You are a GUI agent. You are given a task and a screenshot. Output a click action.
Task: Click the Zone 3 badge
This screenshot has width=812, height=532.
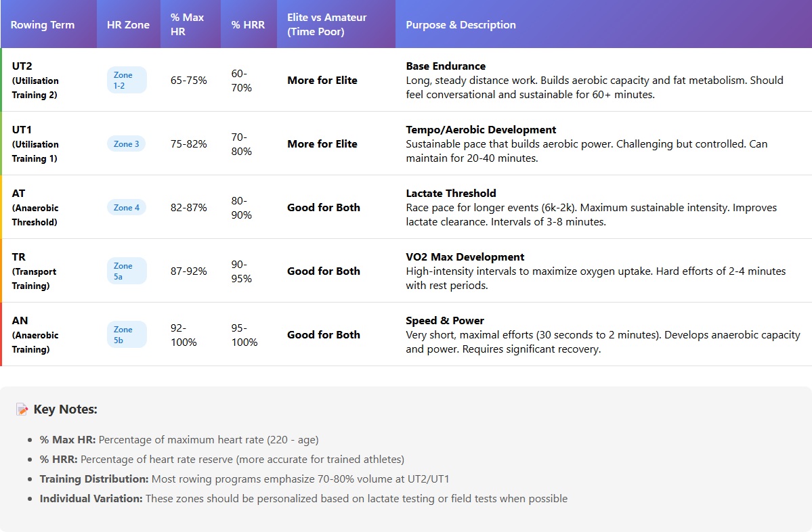126,143
